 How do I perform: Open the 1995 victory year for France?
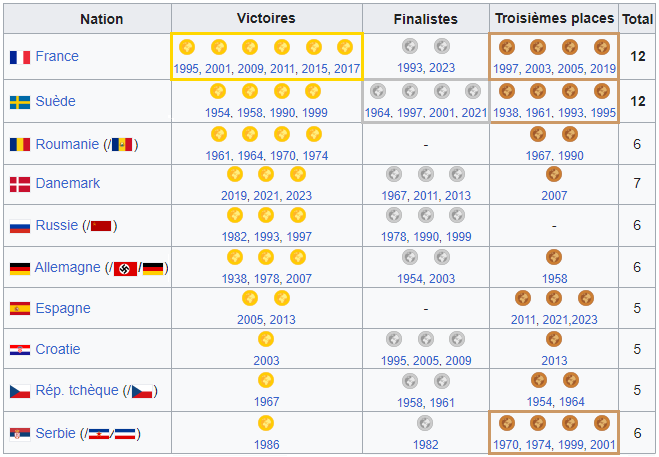click(186, 69)
